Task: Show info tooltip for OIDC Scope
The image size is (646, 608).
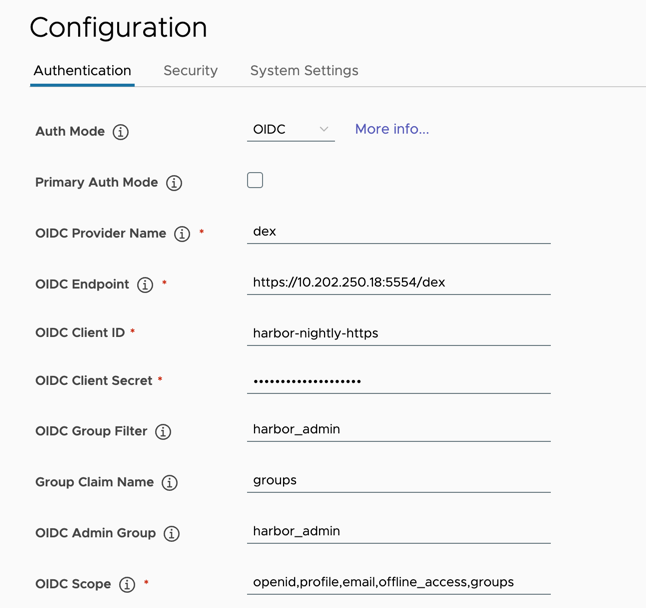Action: coord(127,585)
